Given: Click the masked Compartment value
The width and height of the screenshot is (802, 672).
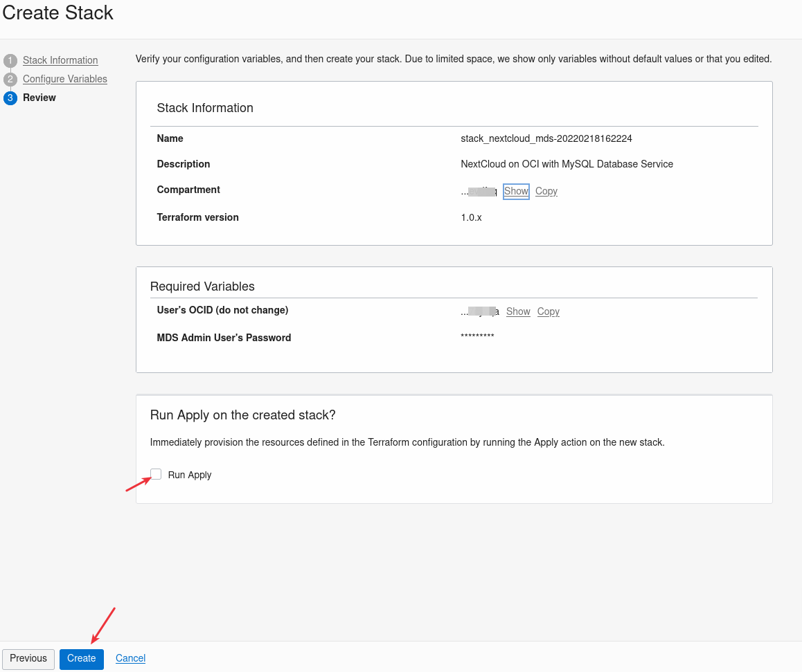Looking at the screenshot, I should 479,192.
